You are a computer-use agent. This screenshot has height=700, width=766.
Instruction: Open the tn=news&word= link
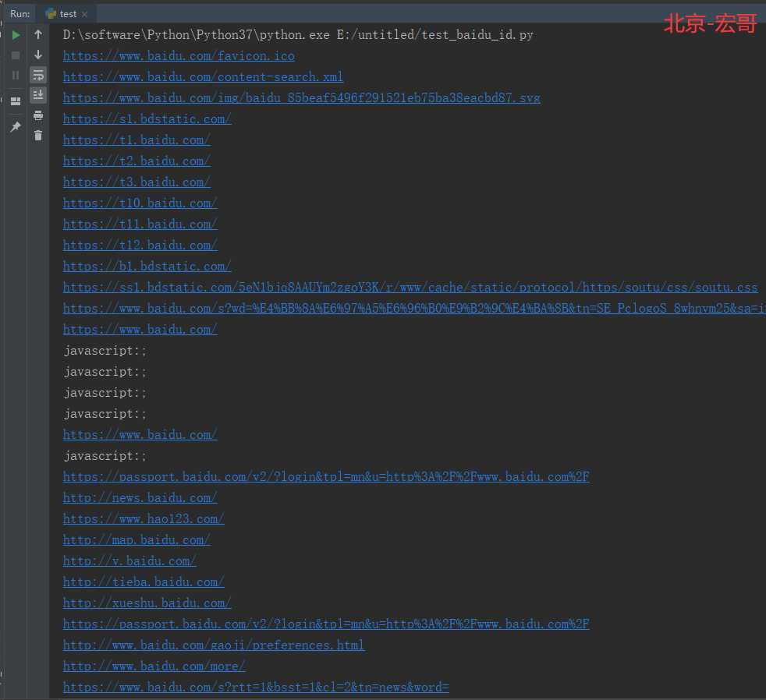pos(256,688)
